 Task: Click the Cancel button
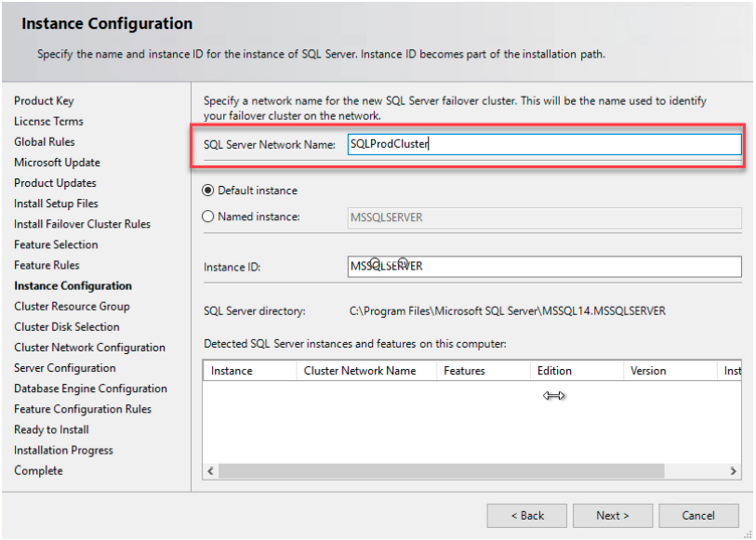tap(698, 516)
